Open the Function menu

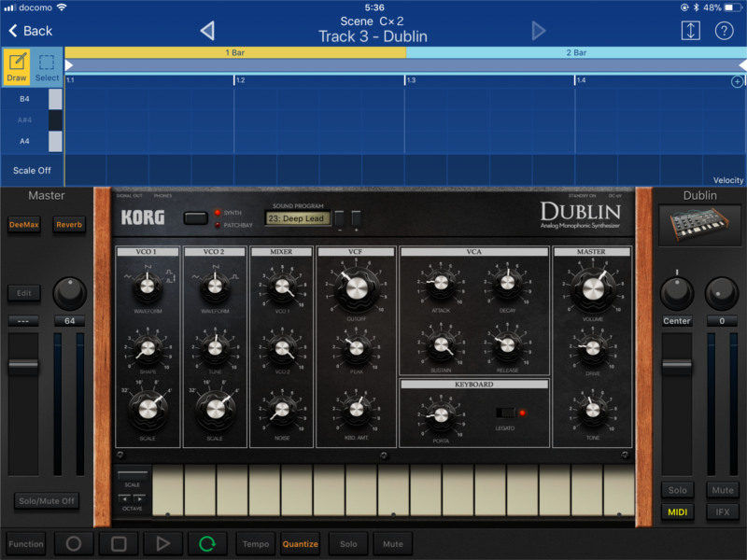(26, 543)
